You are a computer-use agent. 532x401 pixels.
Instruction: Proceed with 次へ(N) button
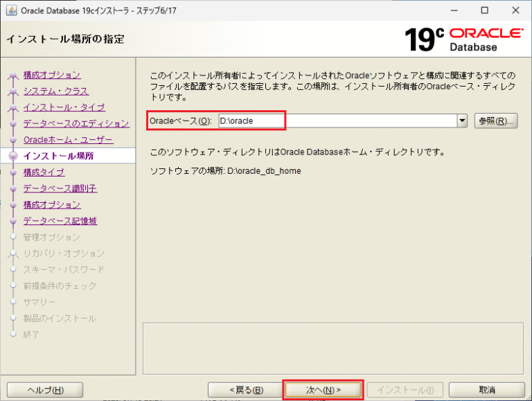pyautogui.click(x=323, y=390)
